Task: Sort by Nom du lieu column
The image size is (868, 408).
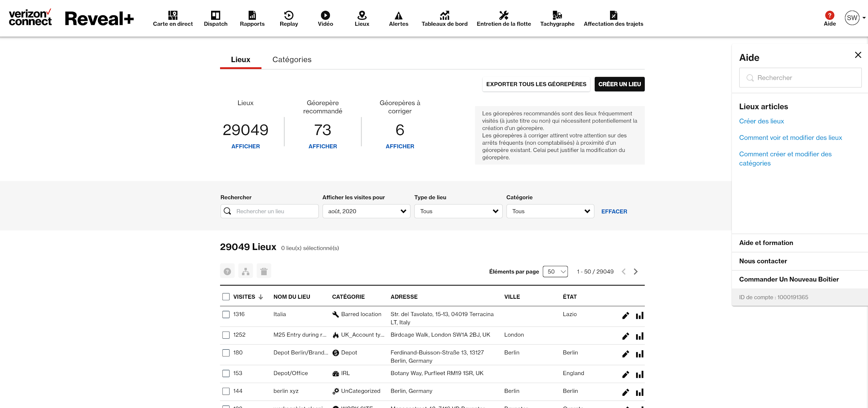Action: tap(292, 297)
